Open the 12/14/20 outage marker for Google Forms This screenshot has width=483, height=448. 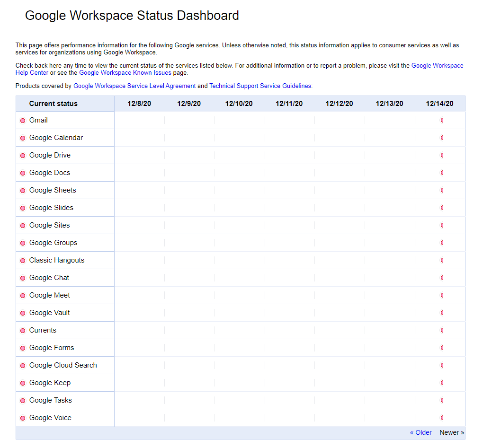(442, 348)
